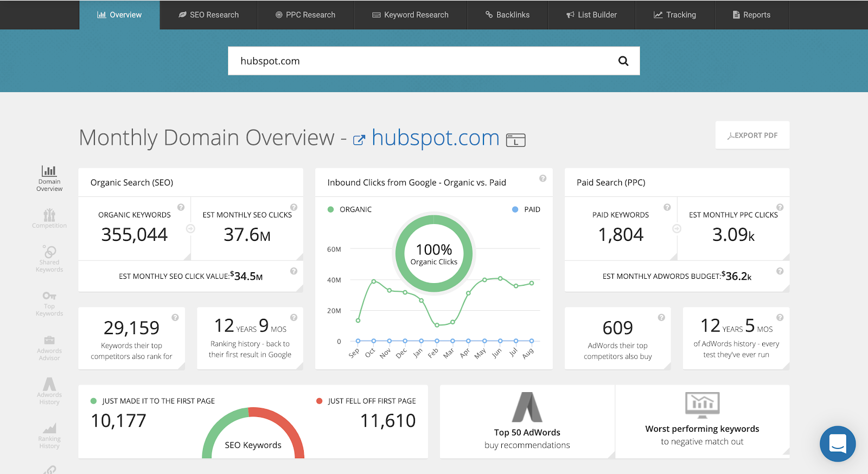
Task: Click arrow icon beside Organic Keywords value
Action: click(190, 229)
